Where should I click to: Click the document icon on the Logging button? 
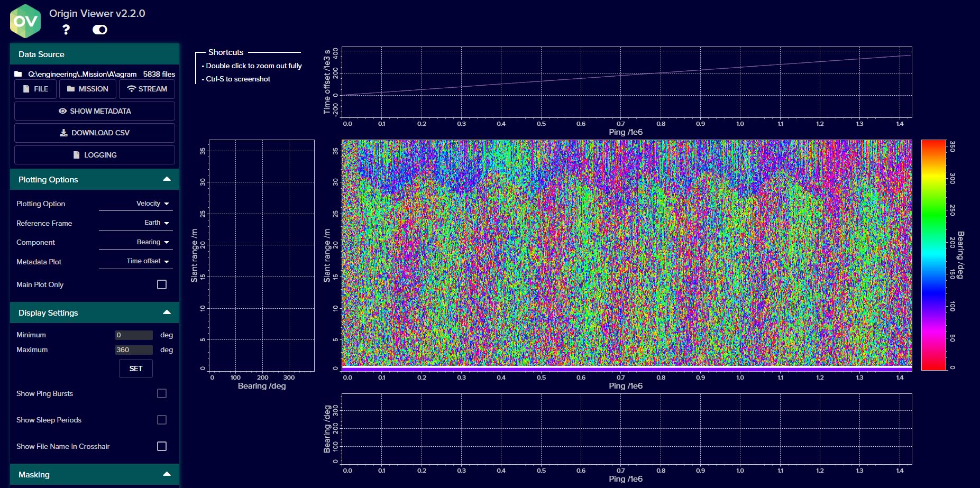click(76, 155)
